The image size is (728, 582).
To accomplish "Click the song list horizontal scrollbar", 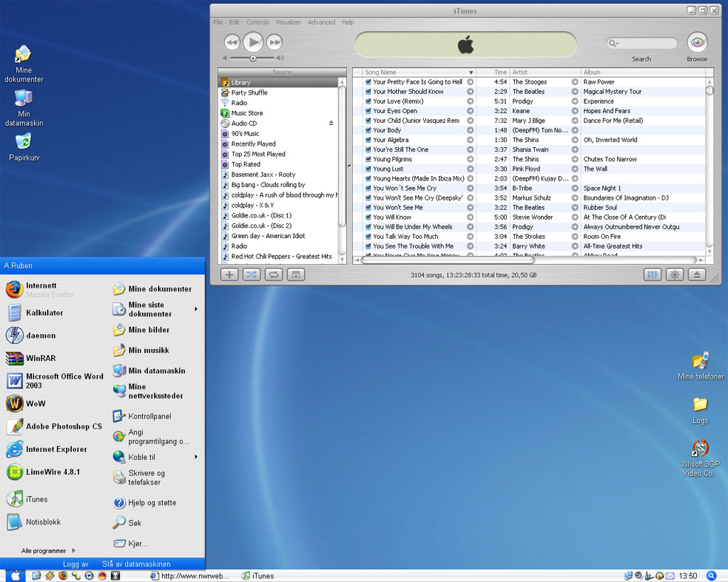I will [x=448, y=260].
